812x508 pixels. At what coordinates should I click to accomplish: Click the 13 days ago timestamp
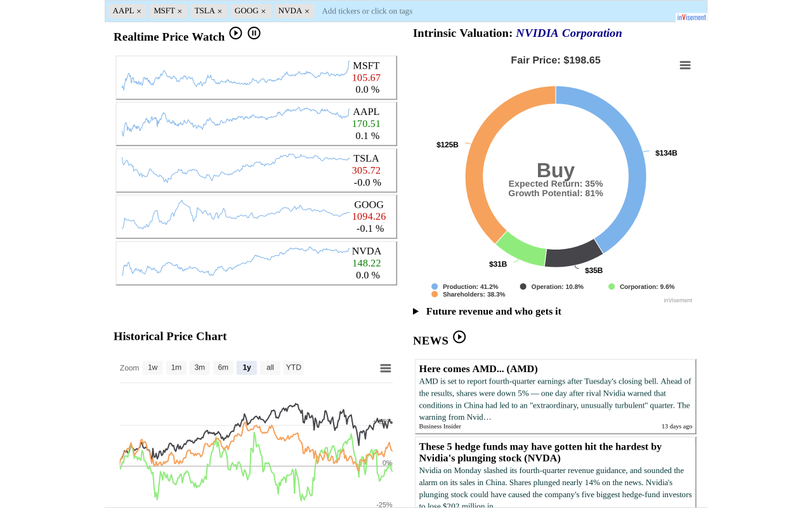(x=677, y=426)
